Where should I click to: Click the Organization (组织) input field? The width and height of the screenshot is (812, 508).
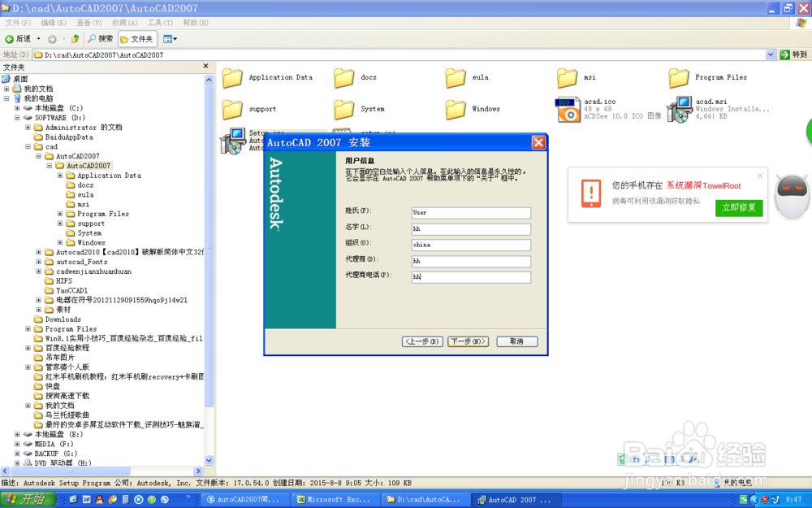coord(471,245)
